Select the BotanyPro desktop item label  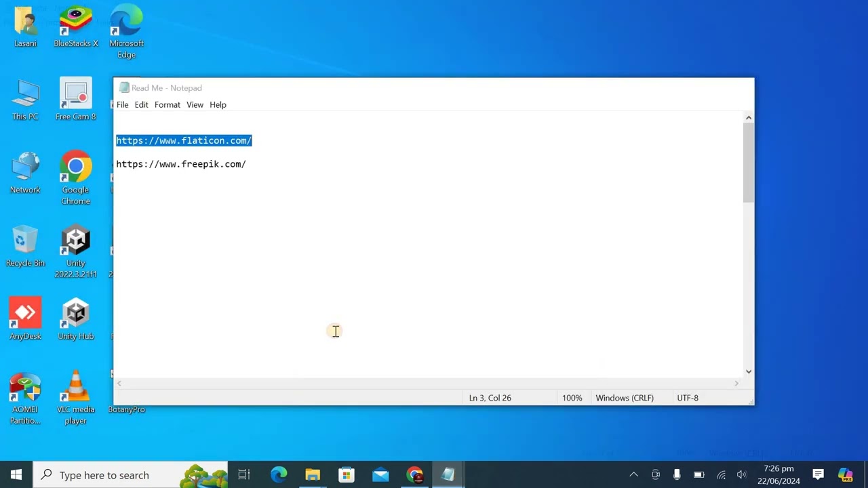[127, 409]
